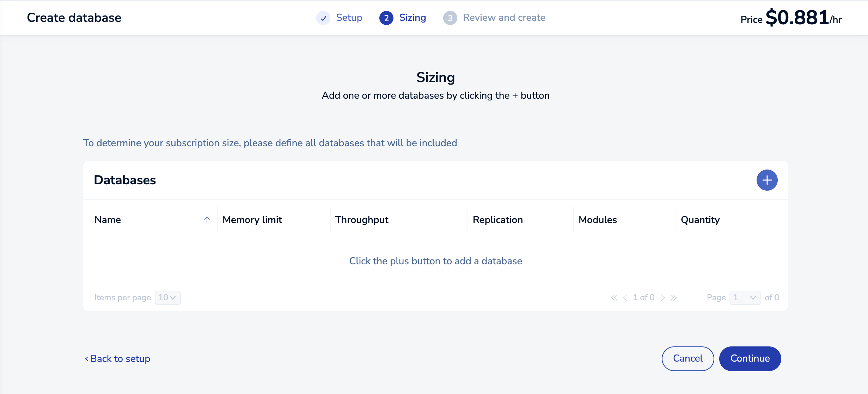Click the Throughput column header
The width and height of the screenshot is (868, 394).
click(362, 220)
